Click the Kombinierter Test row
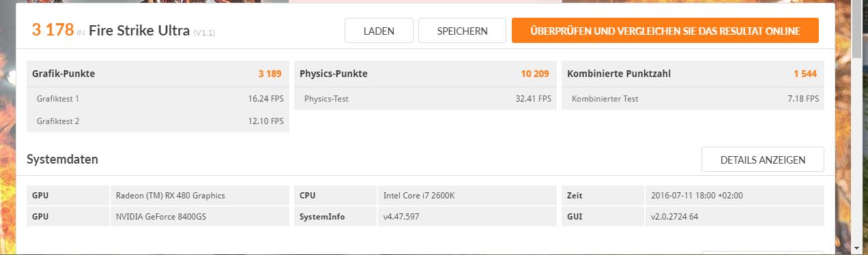This screenshot has height=255, width=868. 693,98
